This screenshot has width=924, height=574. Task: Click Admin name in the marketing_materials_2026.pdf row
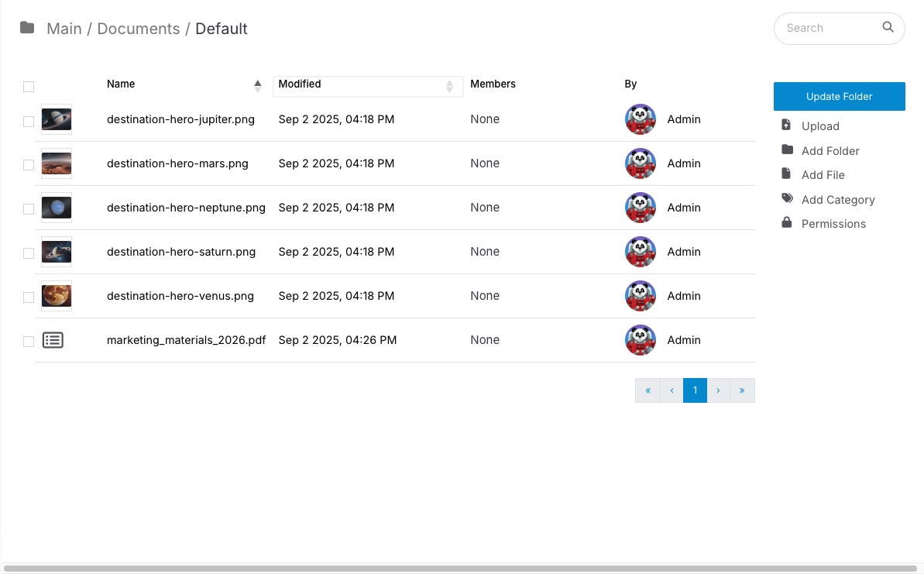click(684, 340)
